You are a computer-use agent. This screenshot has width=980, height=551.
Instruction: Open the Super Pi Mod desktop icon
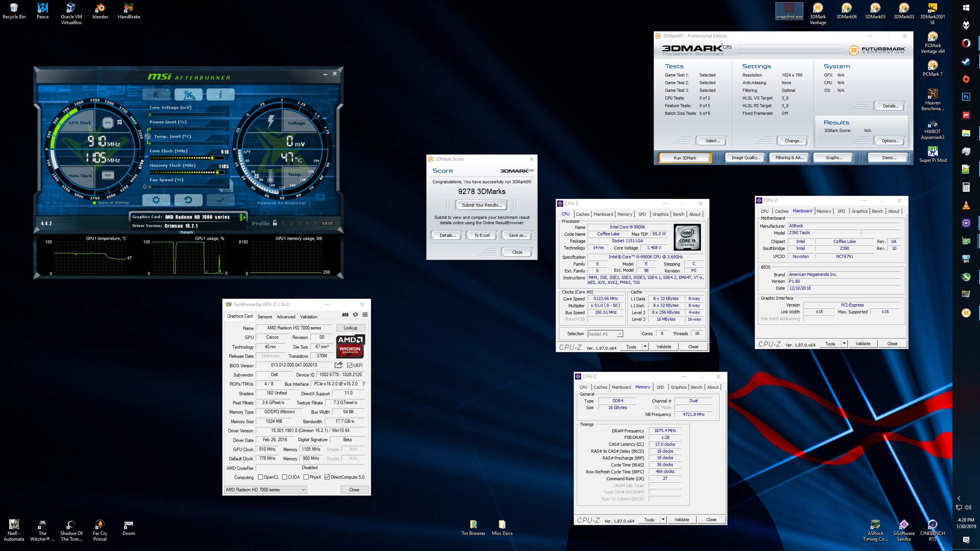coord(933,154)
